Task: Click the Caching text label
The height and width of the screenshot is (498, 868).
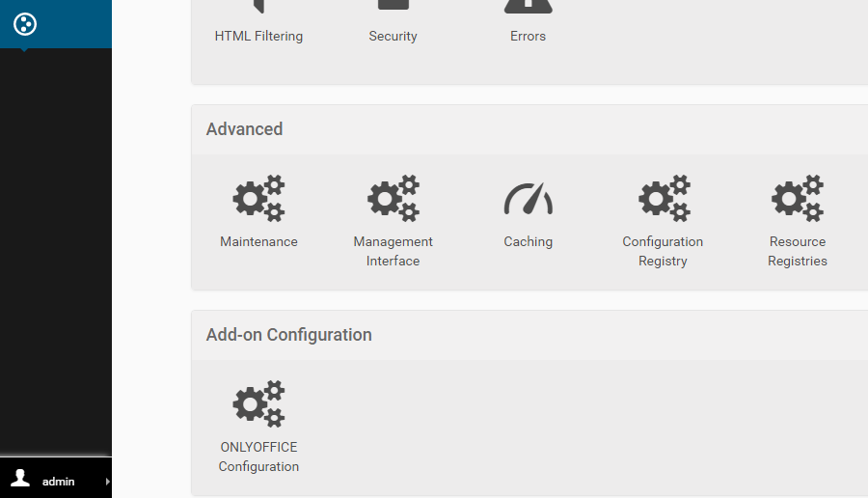Action: point(529,241)
